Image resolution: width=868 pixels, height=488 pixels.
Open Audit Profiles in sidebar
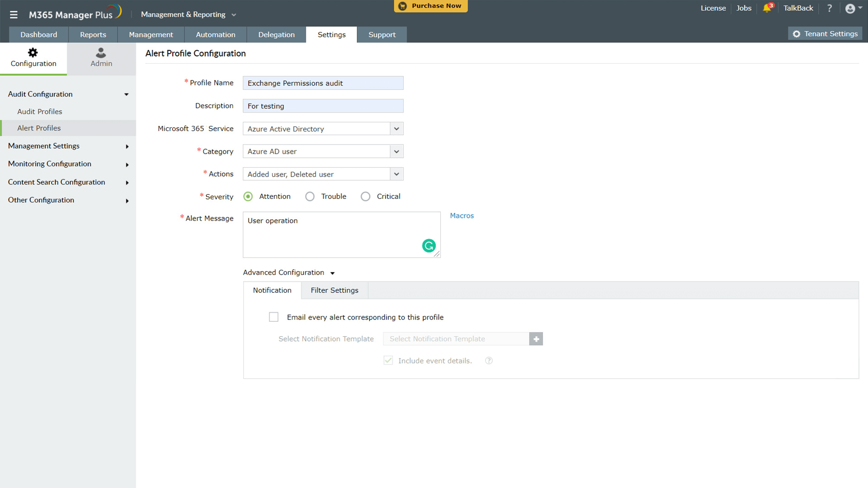click(x=40, y=112)
